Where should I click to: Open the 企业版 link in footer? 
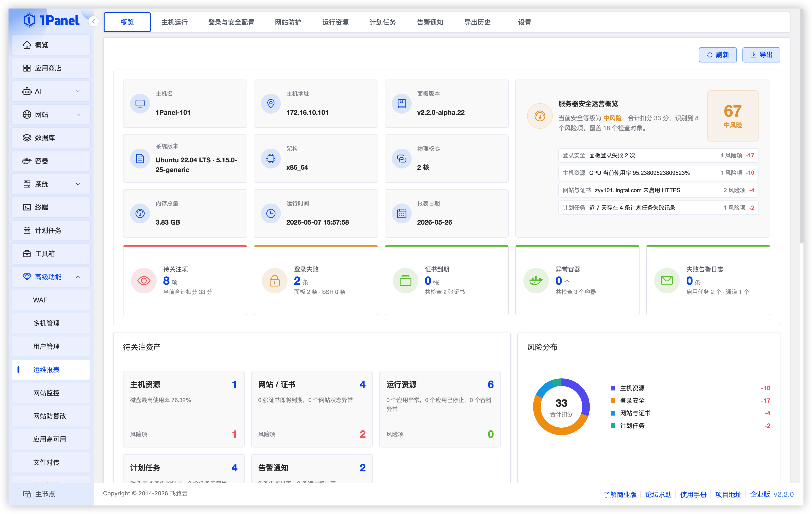(760, 494)
